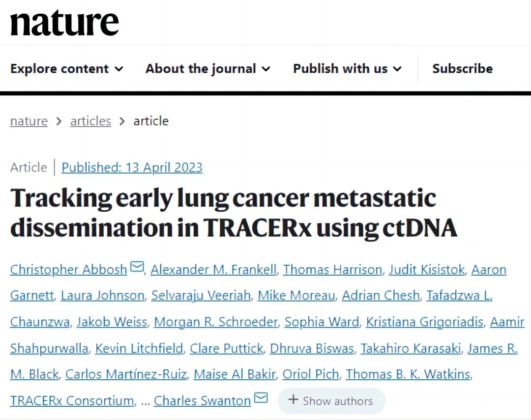
Task: Show all authors button
Action: point(331,401)
